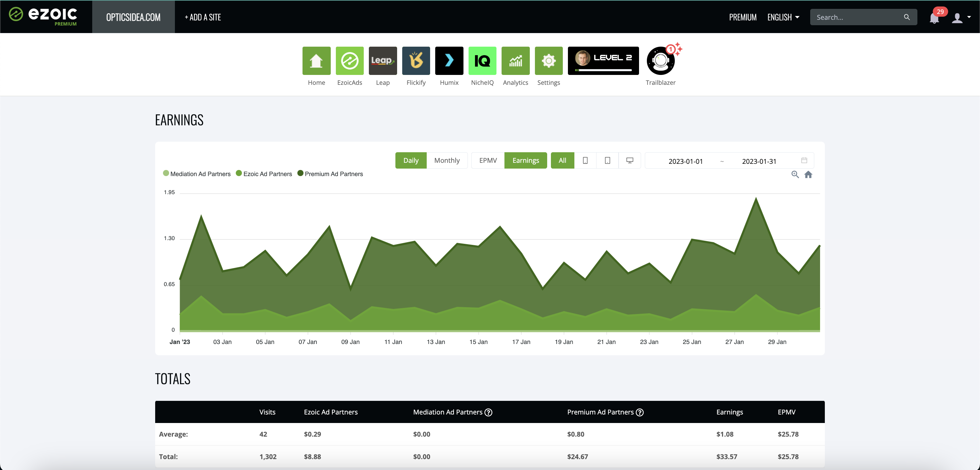
Task: Click the Earnings column header
Action: coord(729,412)
